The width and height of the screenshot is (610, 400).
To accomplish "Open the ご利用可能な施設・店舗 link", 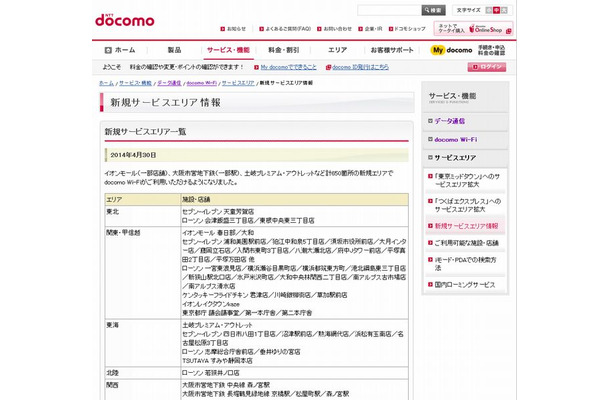I will point(466,243).
